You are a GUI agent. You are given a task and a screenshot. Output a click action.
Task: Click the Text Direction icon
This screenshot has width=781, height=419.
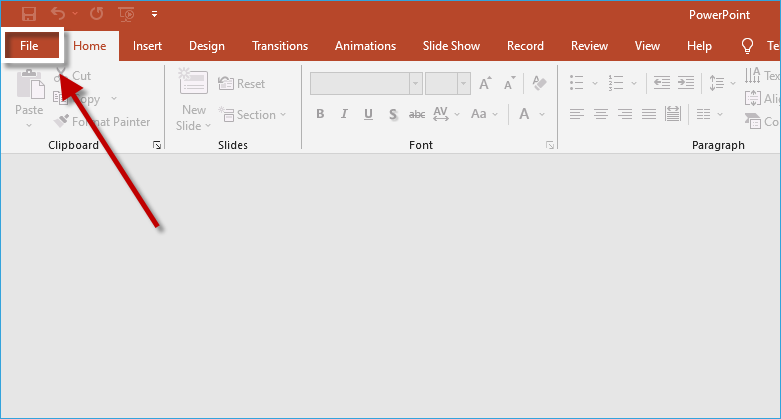pyautogui.click(x=753, y=76)
